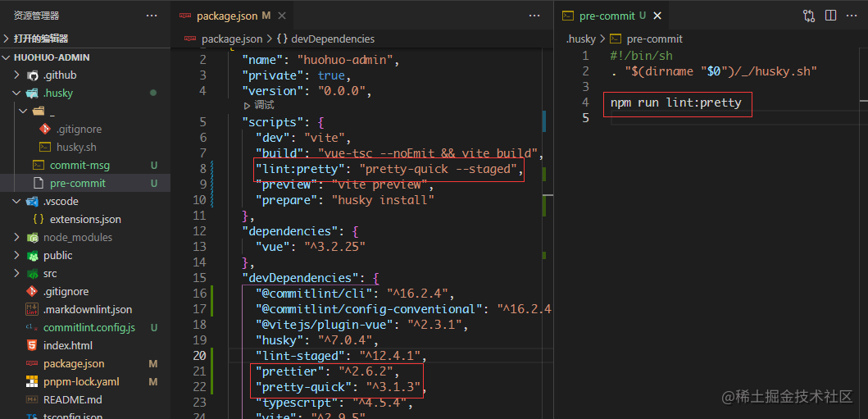Open .markdownlint.json file

pos(88,309)
